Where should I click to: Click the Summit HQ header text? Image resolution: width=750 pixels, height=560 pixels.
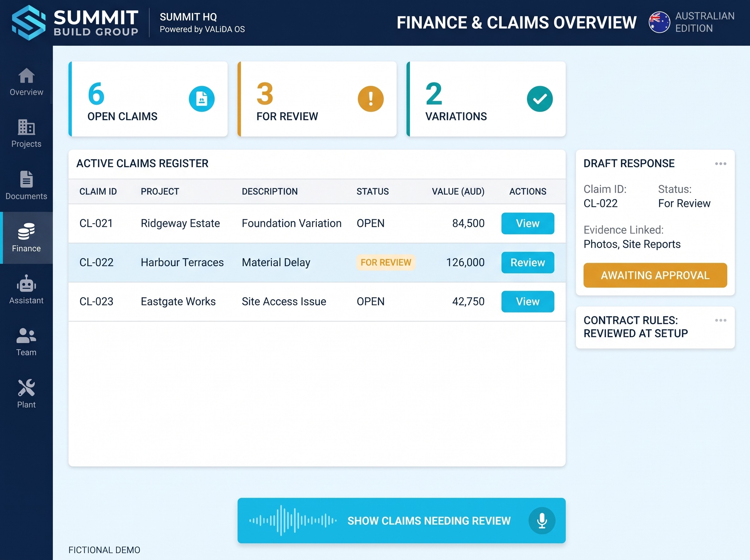(188, 17)
